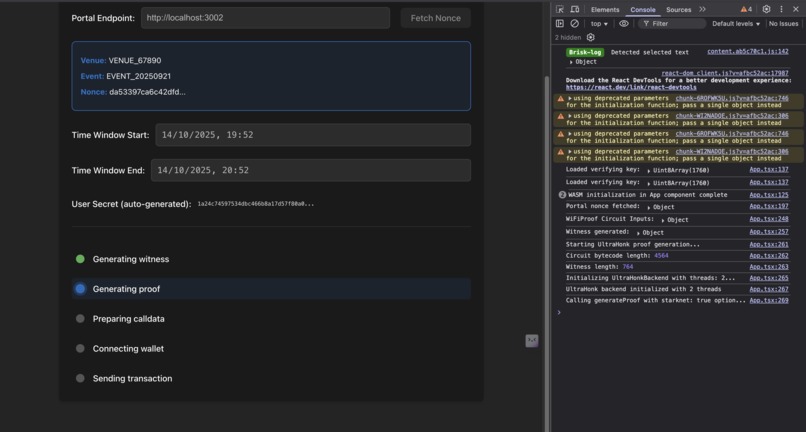Open the DevTools three-dot customize menu
Viewport: 806px width, 432px height.
[x=781, y=9]
